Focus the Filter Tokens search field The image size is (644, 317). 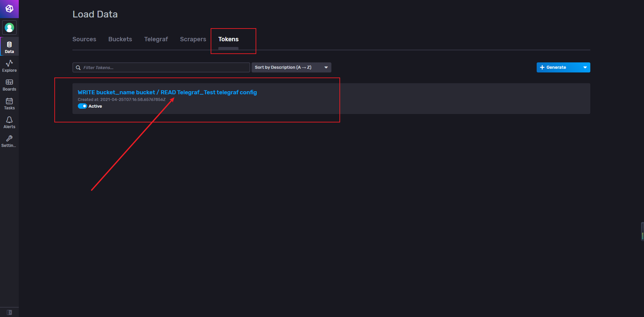[x=161, y=67]
